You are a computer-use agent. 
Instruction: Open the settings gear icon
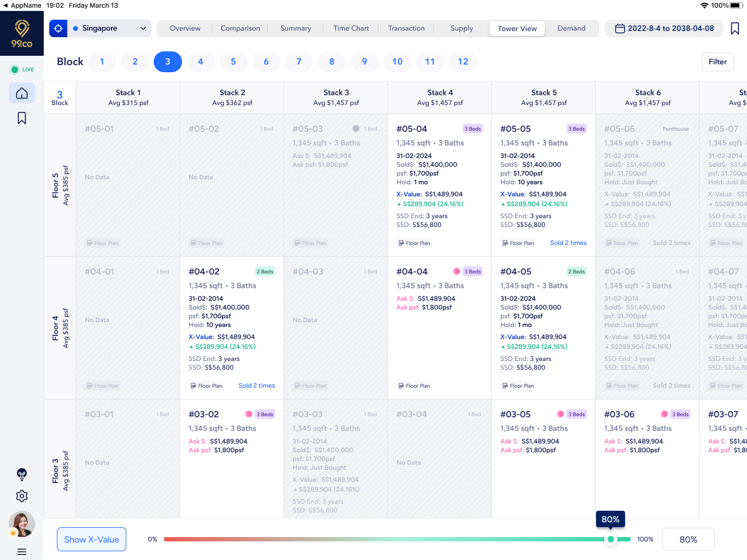click(x=22, y=496)
